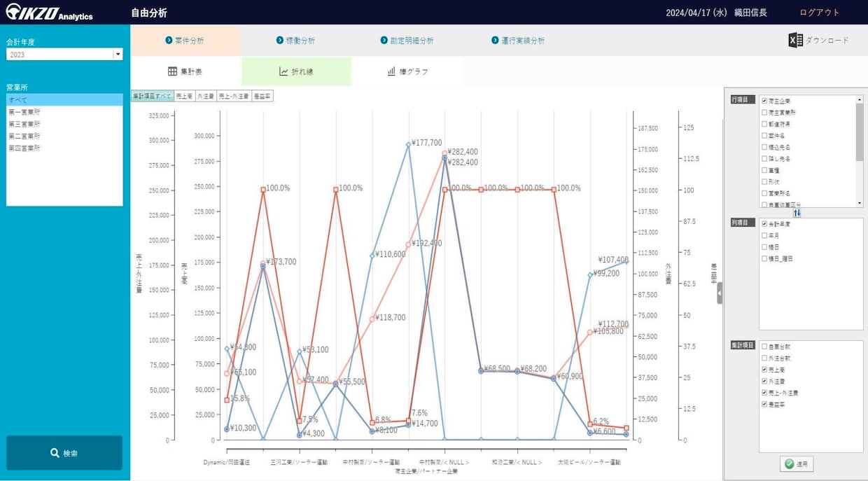The image size is (868, 481).
Task: Click the ¥177,700 data label on chart
Action: click(426, 143)
